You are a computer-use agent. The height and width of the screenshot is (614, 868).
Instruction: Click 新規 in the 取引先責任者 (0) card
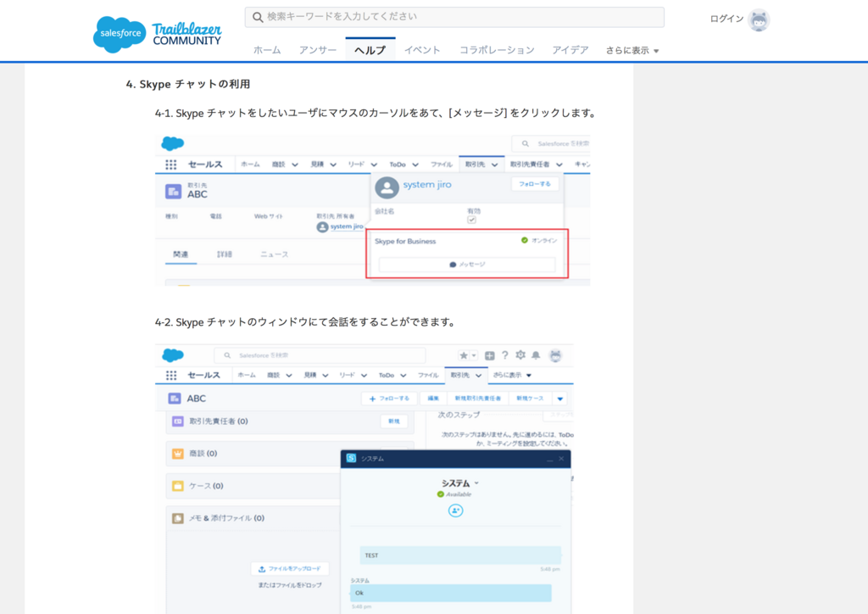[394, 421]
